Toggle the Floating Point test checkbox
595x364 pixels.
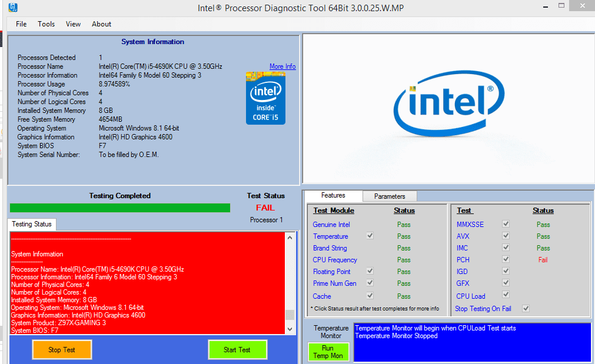point(370,271)
